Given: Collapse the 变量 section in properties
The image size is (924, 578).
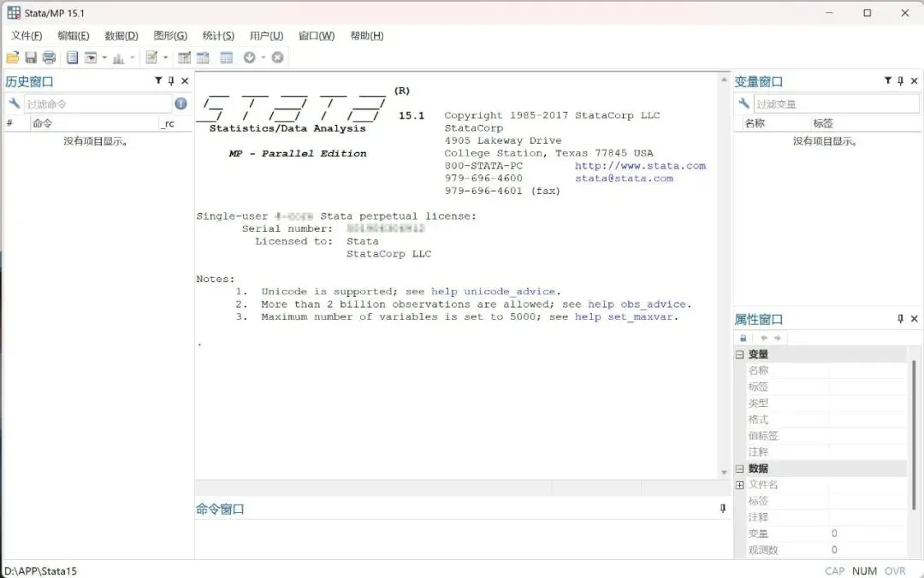Looking at the screenshot, I should point(739,354).
